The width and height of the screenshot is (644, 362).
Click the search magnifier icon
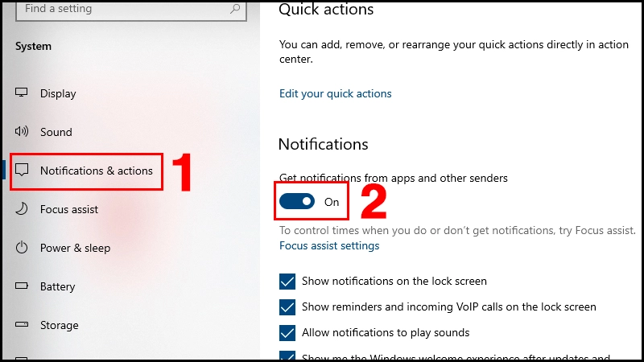(235, 8)
